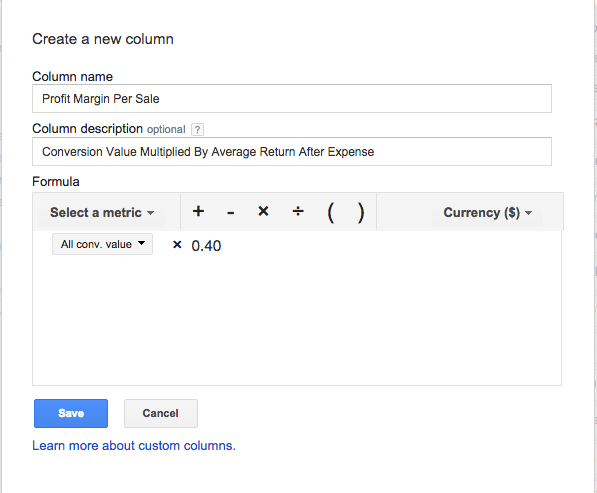Click the Column name text field
The height and width of the screenshot is (493, 597).
292,99
